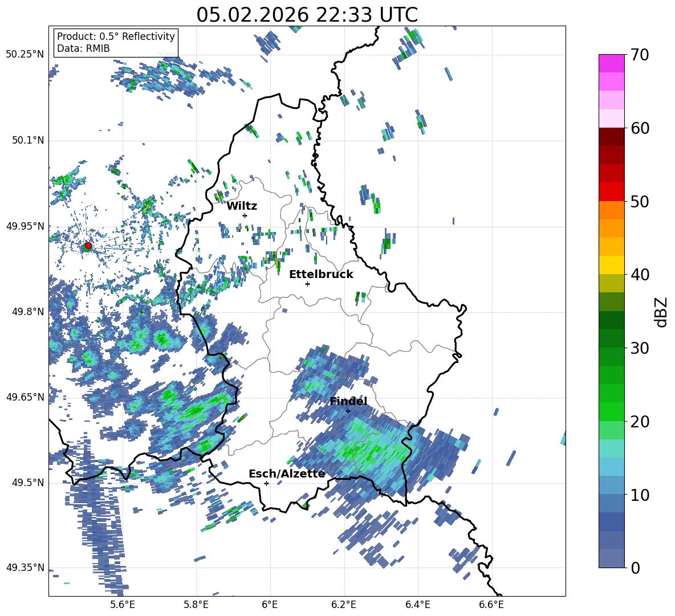Viewport: 675px width, 616px height.
Task: Click the yellow colorbar segment at 40
Action: [x=611, y=265]
